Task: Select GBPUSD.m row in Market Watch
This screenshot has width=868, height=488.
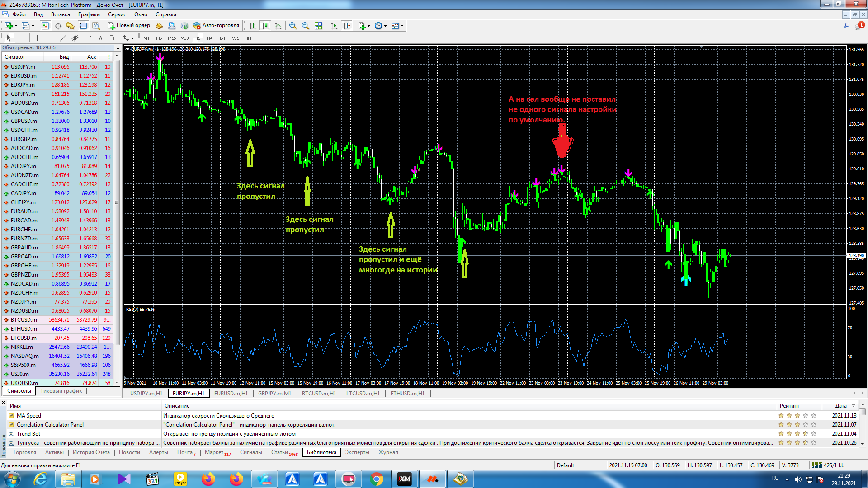Action: pos(24,121)
